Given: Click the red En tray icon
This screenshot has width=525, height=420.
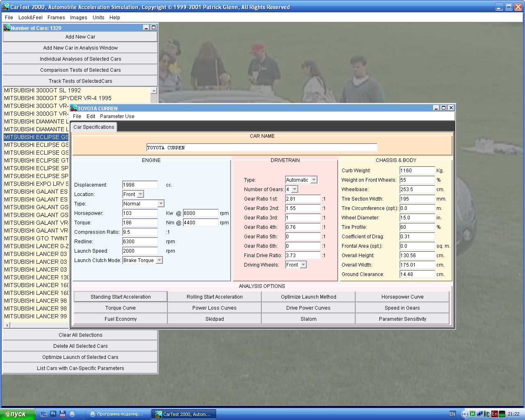Looking at the screenshot, I should click(494, 414).
